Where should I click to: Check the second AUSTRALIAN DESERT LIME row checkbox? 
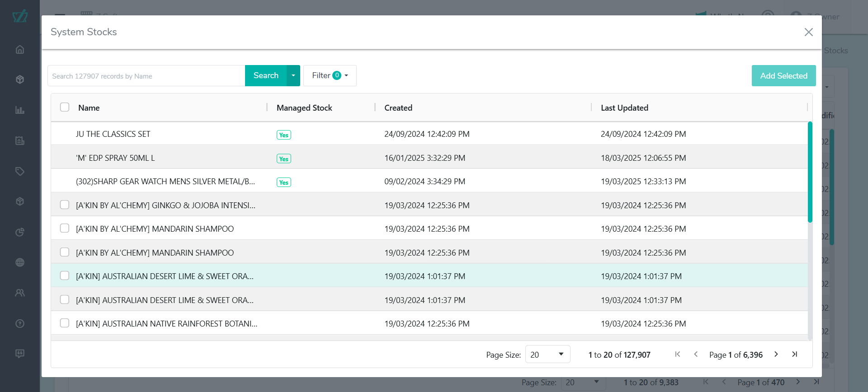click(x=65, y=299)
